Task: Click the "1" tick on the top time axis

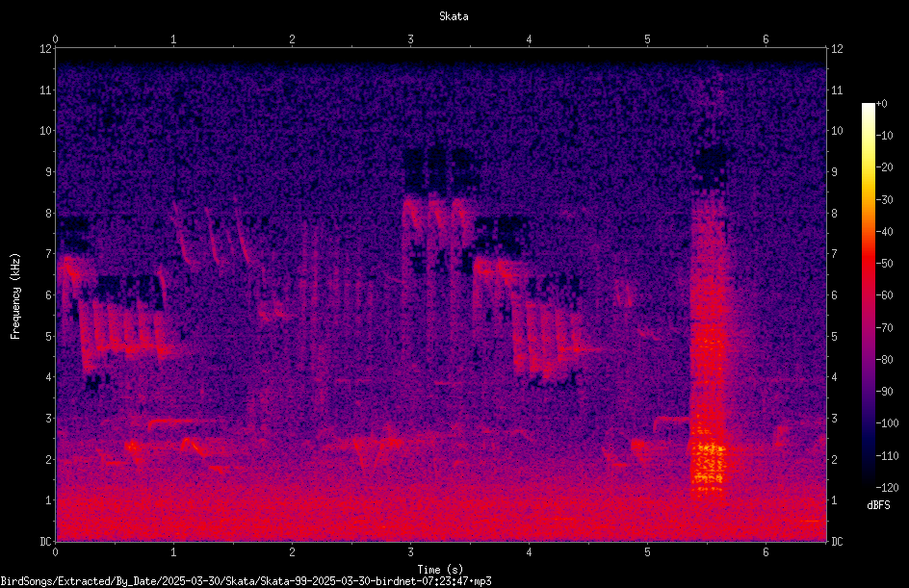Action: [x=173, y=39]
